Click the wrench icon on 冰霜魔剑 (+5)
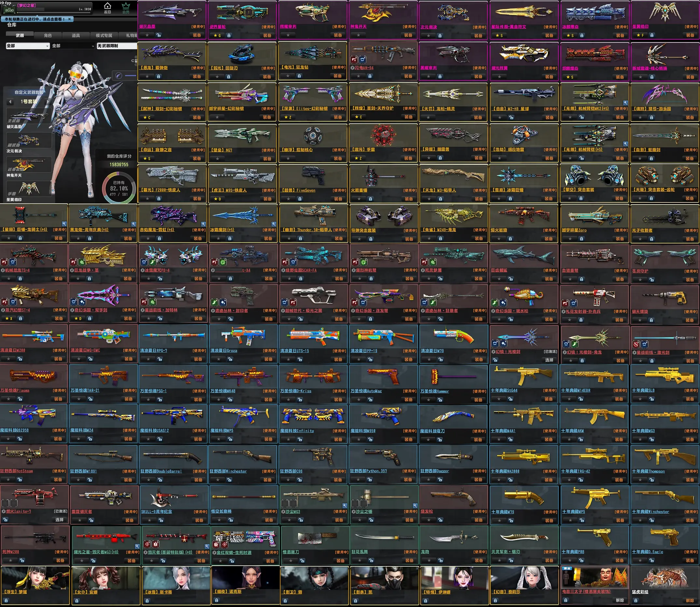 [274, 224]
